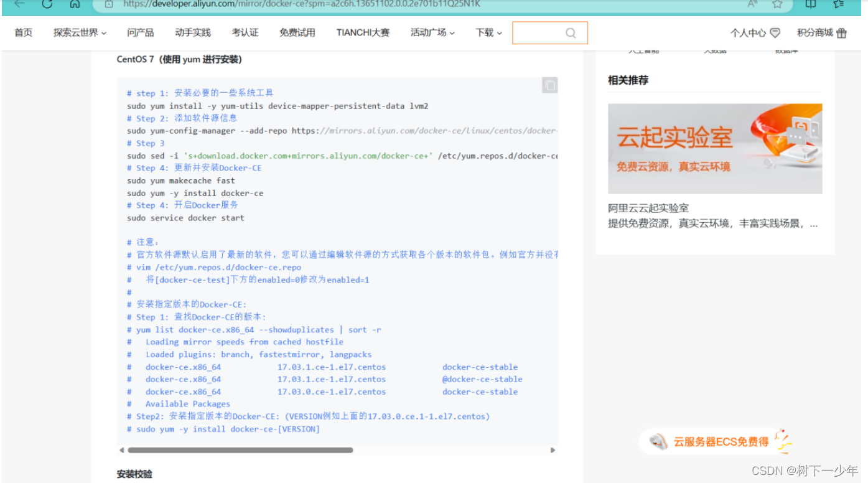The image size is (868, 483).
Task: Click the '# sudo yum -y install docker-ce-[VERSION]' line
Action: coord(223,429)
